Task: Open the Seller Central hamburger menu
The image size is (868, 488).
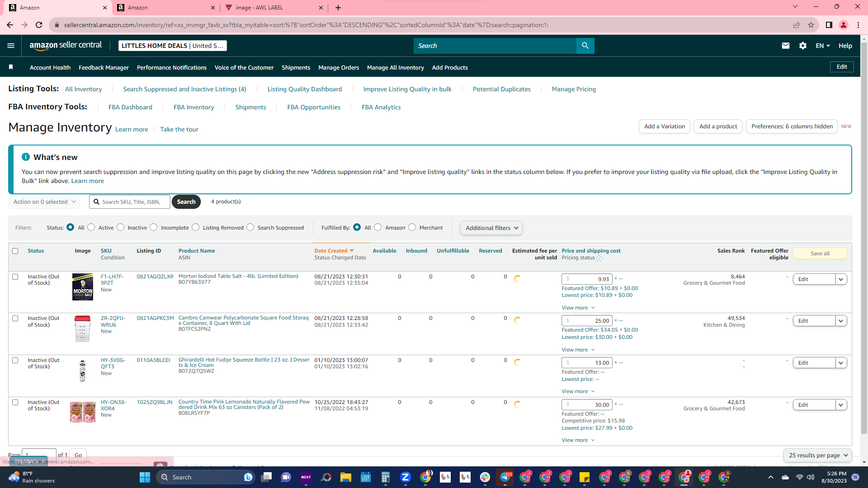Action: 11,46
